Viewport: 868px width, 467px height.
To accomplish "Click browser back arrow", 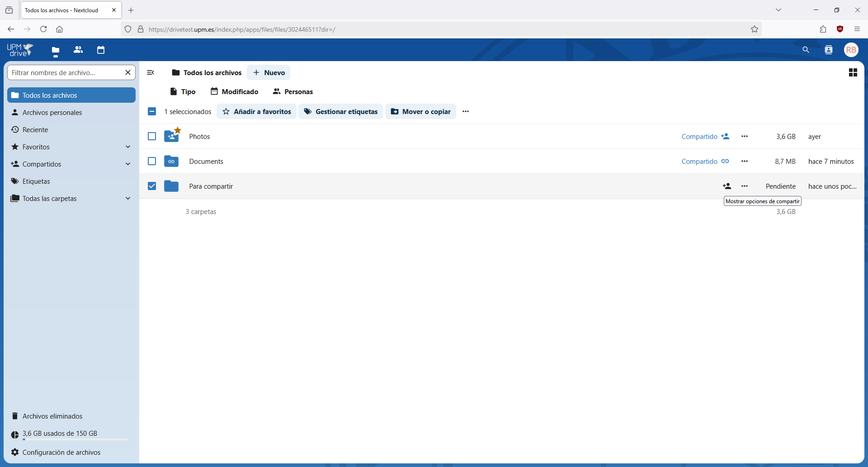I will coord(11,29).
